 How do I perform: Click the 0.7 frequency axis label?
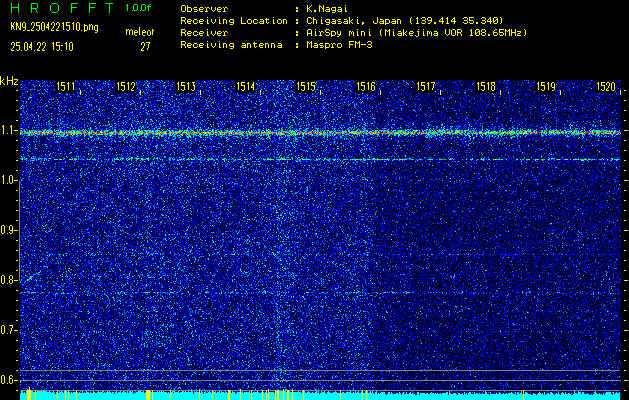point(8,330)
